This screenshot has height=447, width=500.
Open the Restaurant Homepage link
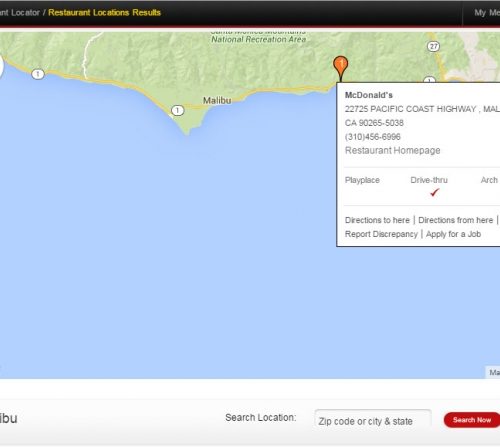pyautogui.click(x=392, y=151)
